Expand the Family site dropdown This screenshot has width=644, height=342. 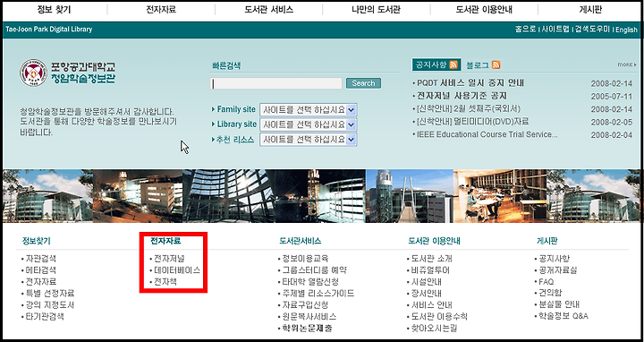point(308,110)
